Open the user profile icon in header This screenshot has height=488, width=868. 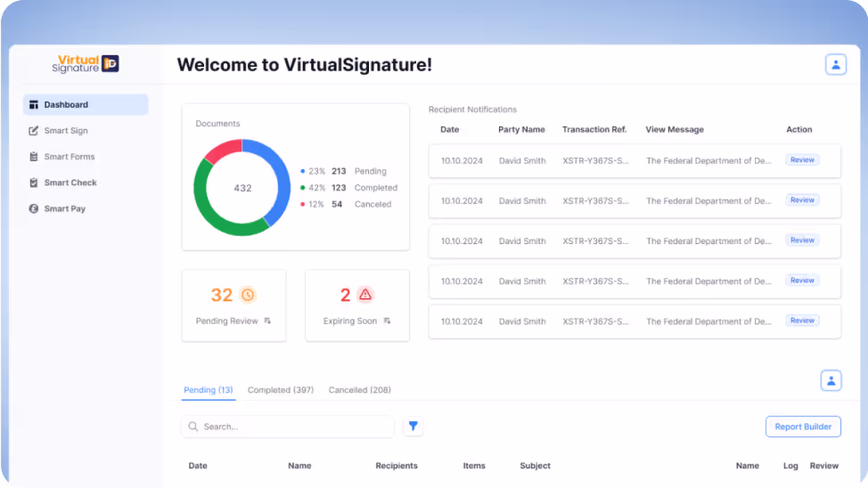tap(836, 65)
